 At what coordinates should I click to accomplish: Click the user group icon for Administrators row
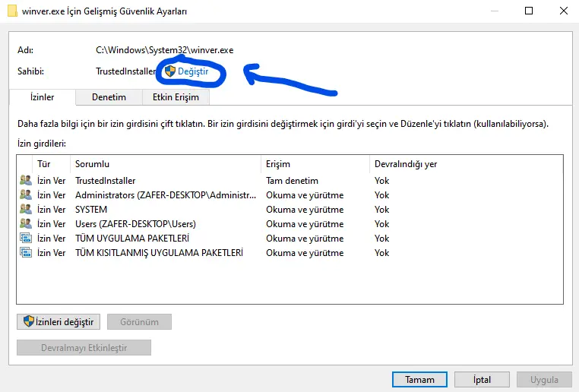(26, 195)
